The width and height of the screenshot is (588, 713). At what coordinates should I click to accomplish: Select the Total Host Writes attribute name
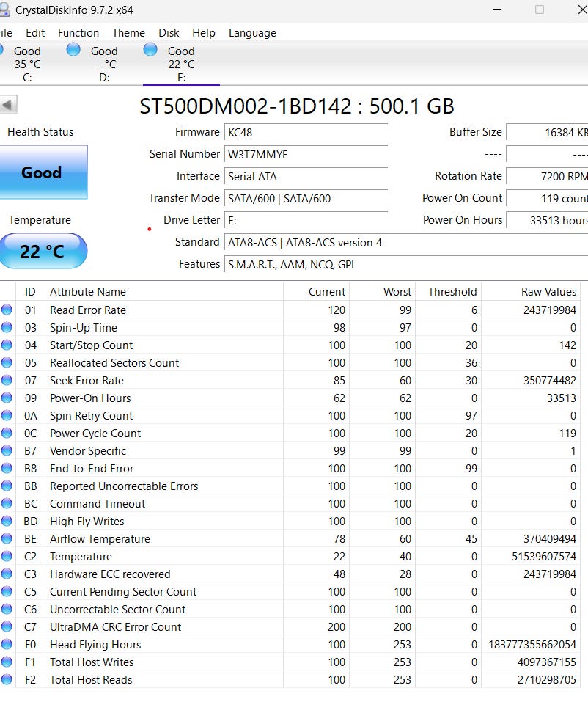pyautogui.click(x=92, y=662)
